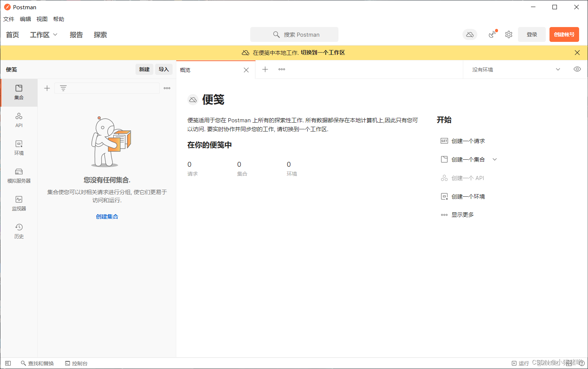This screenshot has width=588, height=369.
Task: Open the 报告 reports page
Action: pos(76,35)
